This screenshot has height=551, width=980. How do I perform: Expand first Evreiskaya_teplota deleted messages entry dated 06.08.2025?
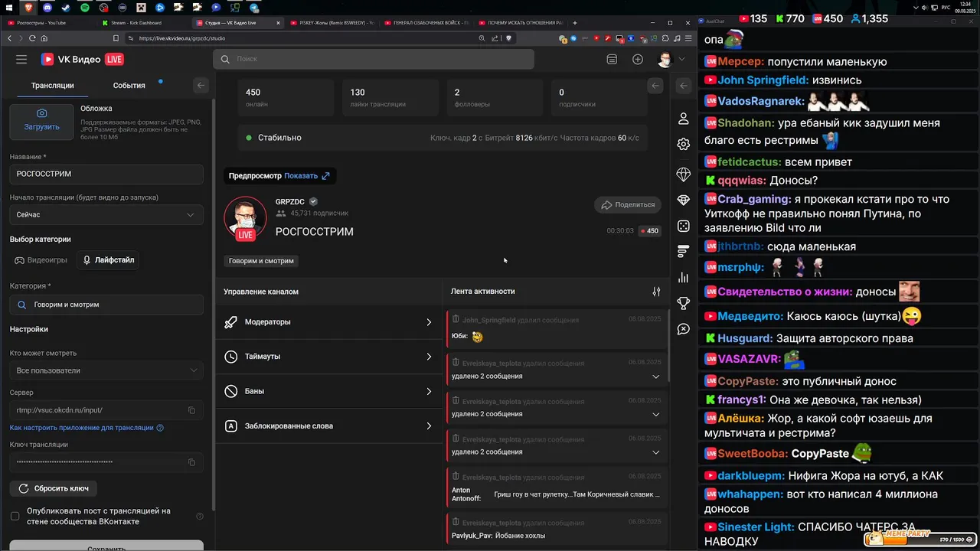655,377
